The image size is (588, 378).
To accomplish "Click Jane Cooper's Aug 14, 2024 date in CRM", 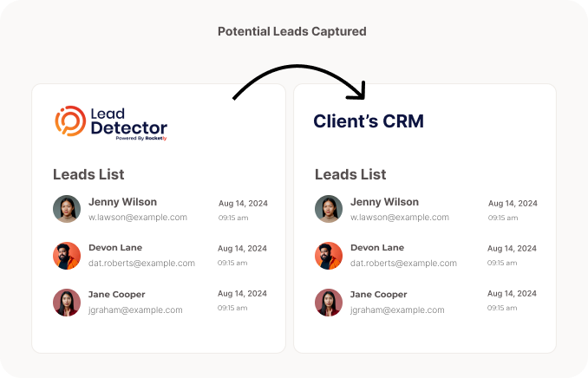I will pyautogui.click(x=512, y=294).
